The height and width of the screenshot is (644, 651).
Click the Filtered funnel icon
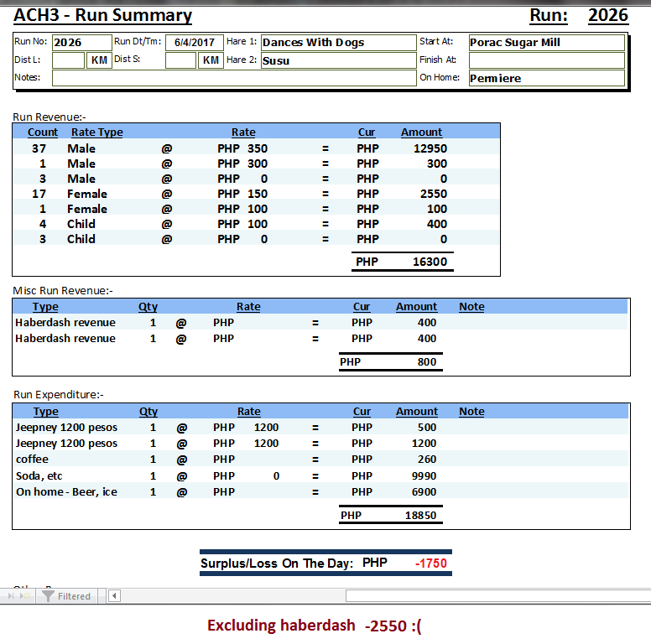(49, 596)
